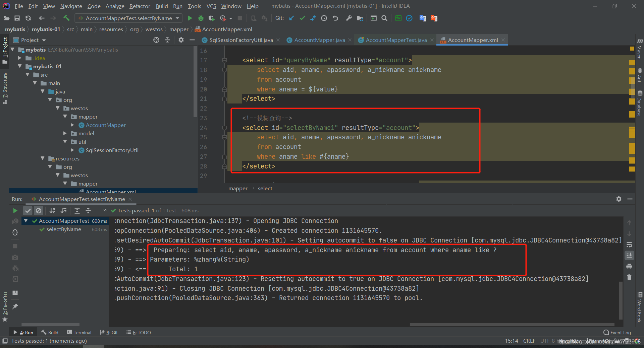Open settings with the wrench icon
The image size is (644, 348).
pyautogui.click(x=349, y=18)
